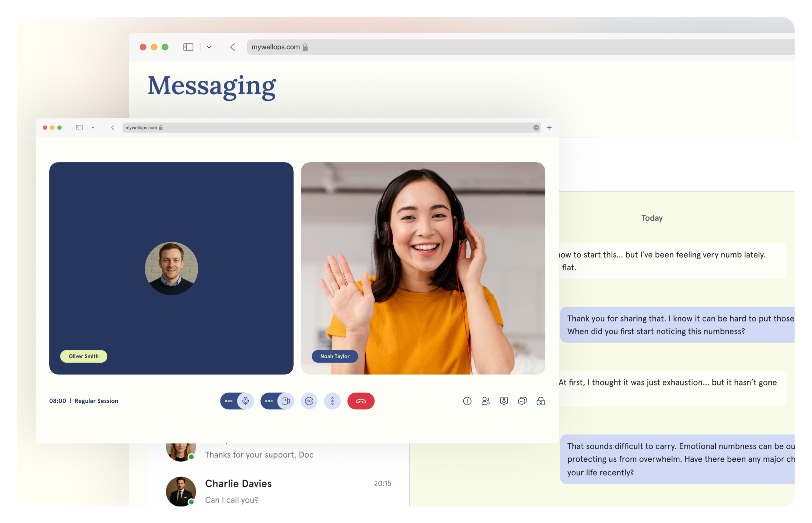Open the in-call chat bubbles icon

522,401
